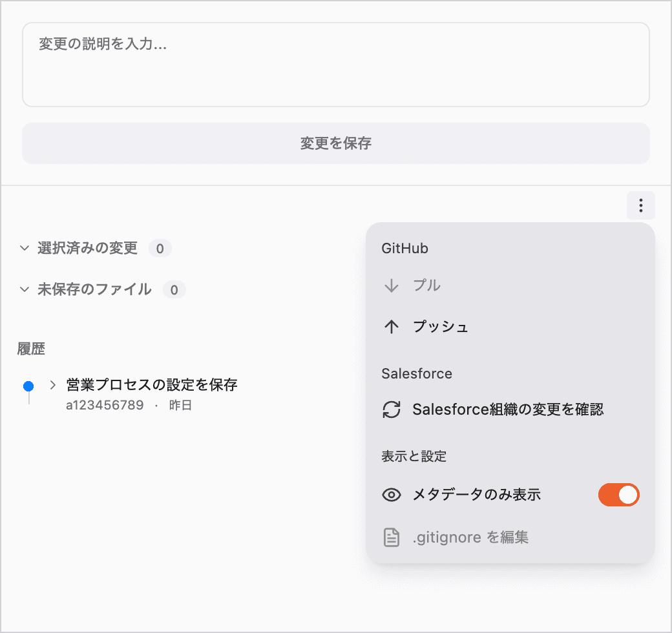Click the commit hash a123456789
This screenshot has height=633, width=672.
click(x=105, y=405)
